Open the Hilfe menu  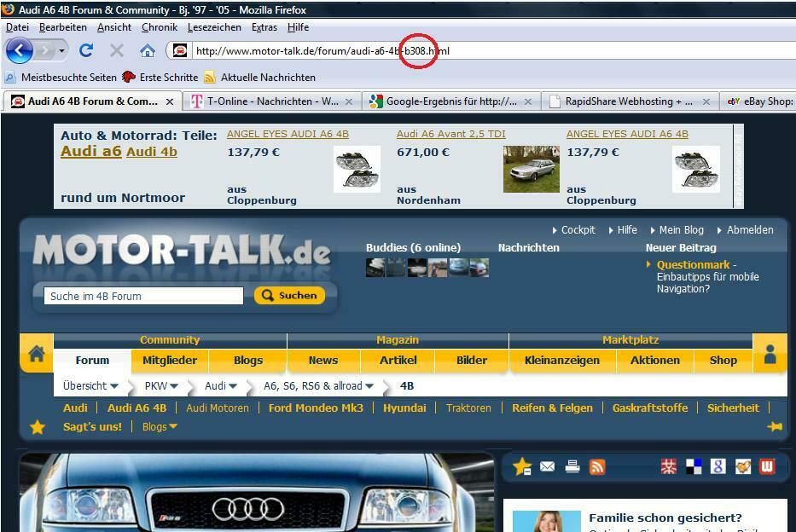point(298,27)
